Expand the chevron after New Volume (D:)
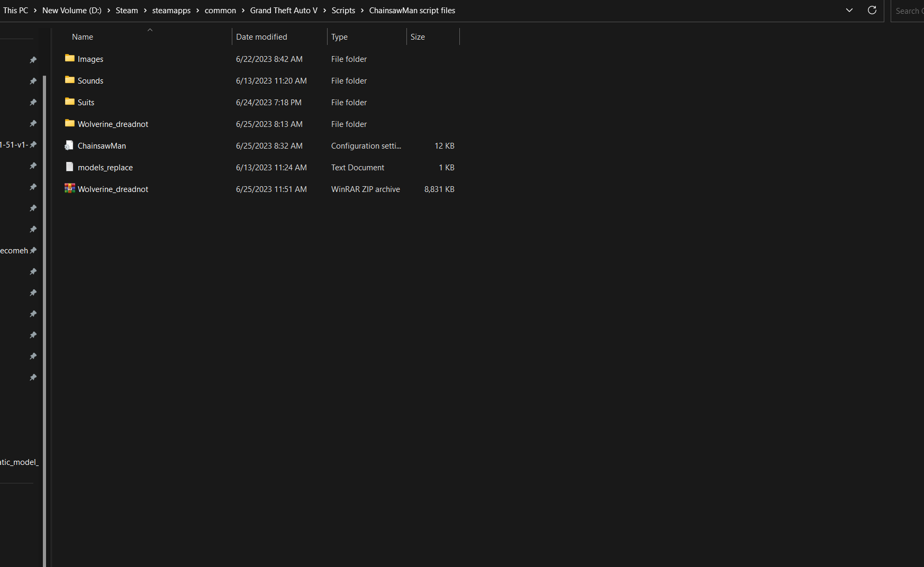The height and width of the screenshot is (567, 924). click(108, 11)
